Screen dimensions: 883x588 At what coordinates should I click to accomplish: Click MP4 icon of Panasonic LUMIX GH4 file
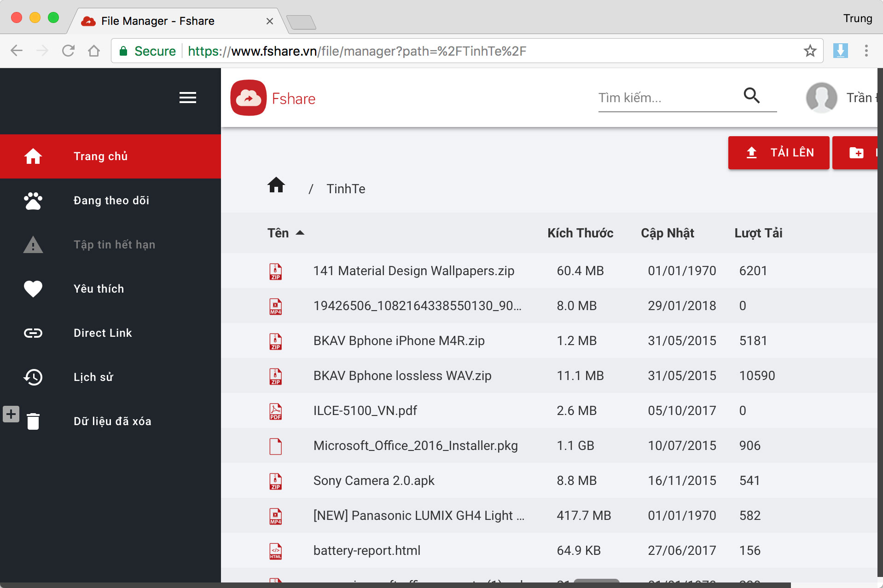[x=276, y=516]
